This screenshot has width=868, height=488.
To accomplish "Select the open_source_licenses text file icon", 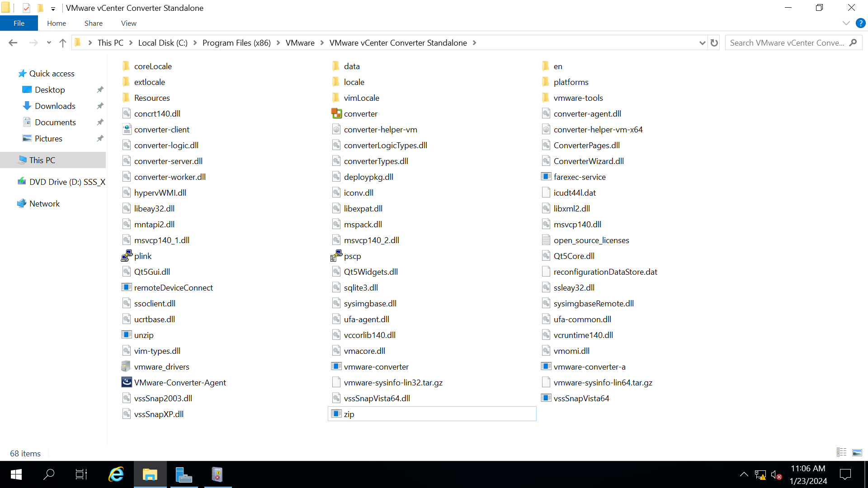I will (546, 240).
